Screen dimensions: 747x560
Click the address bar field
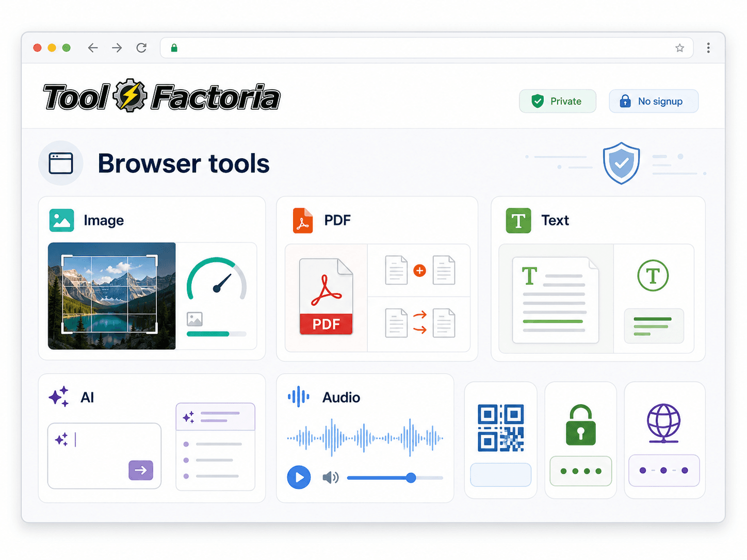427,48
